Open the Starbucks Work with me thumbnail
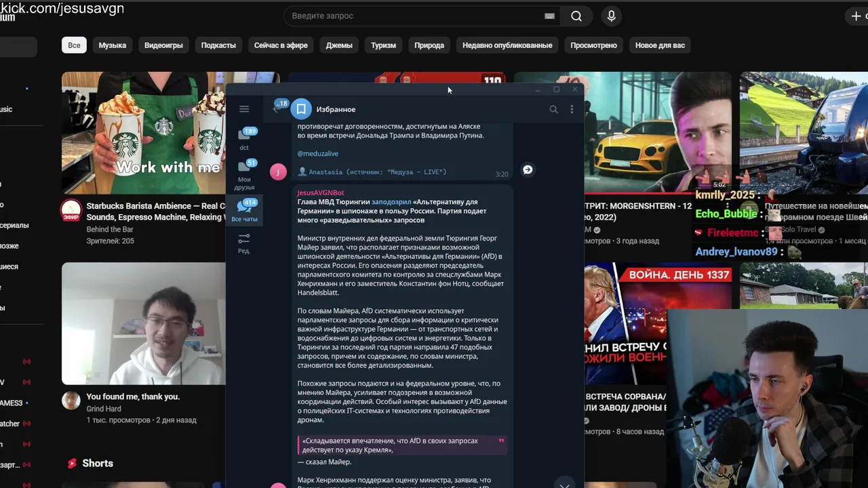 pyautogui.click(x=143, y=133)
